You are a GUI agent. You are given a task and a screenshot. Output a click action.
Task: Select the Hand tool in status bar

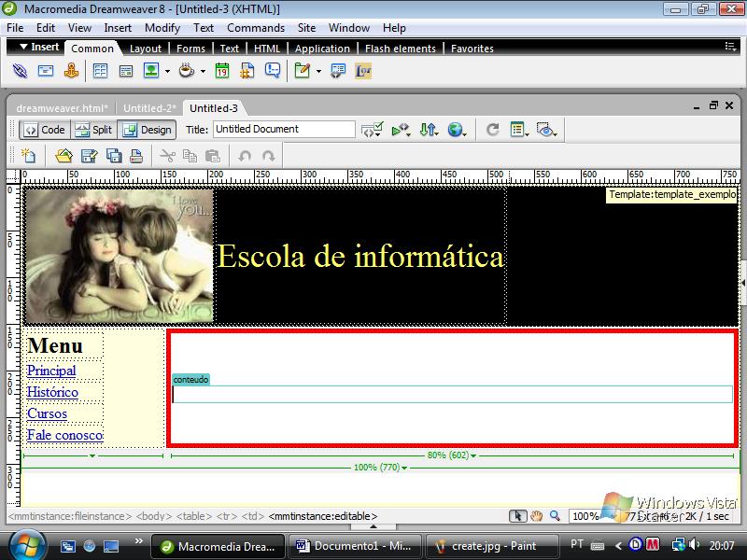point(537,516)
